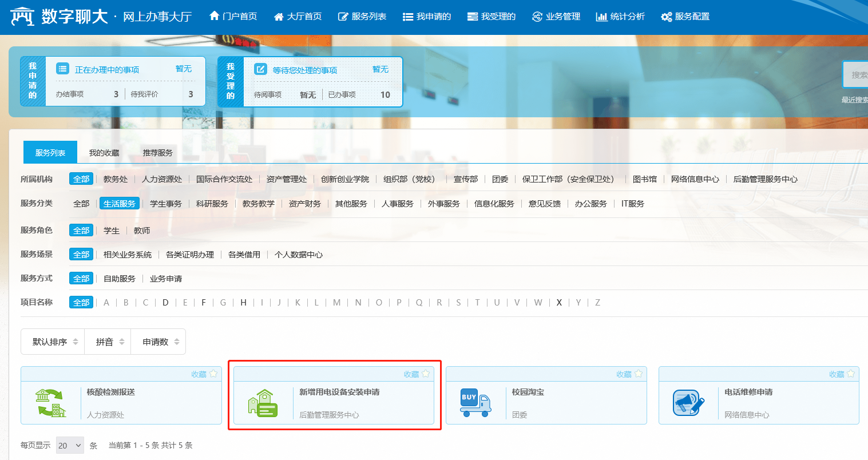Image resolution: width=868 pixels, height=460 pixels.
Task: Switch to the 我的收藏 tab
Action: [104, 153]
